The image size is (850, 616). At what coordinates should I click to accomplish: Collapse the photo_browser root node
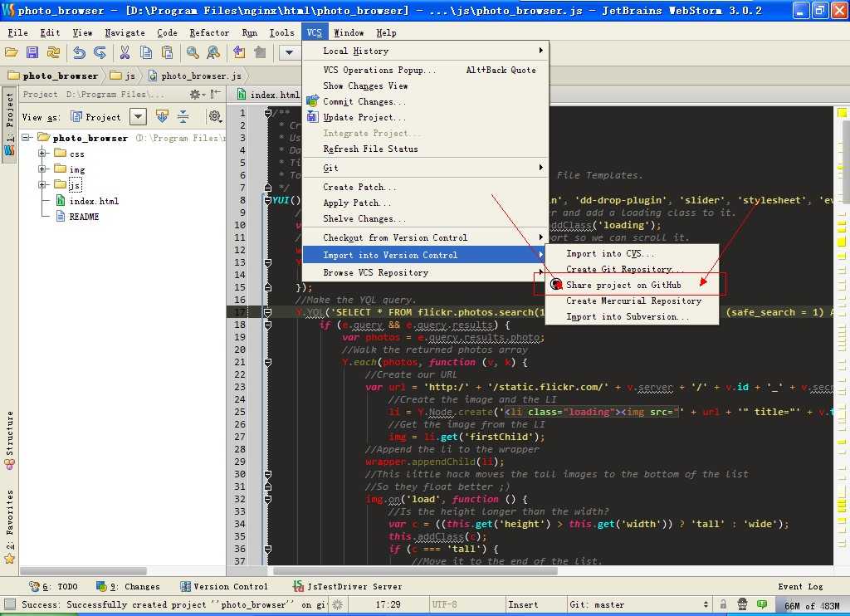click(x=26, y=138)
